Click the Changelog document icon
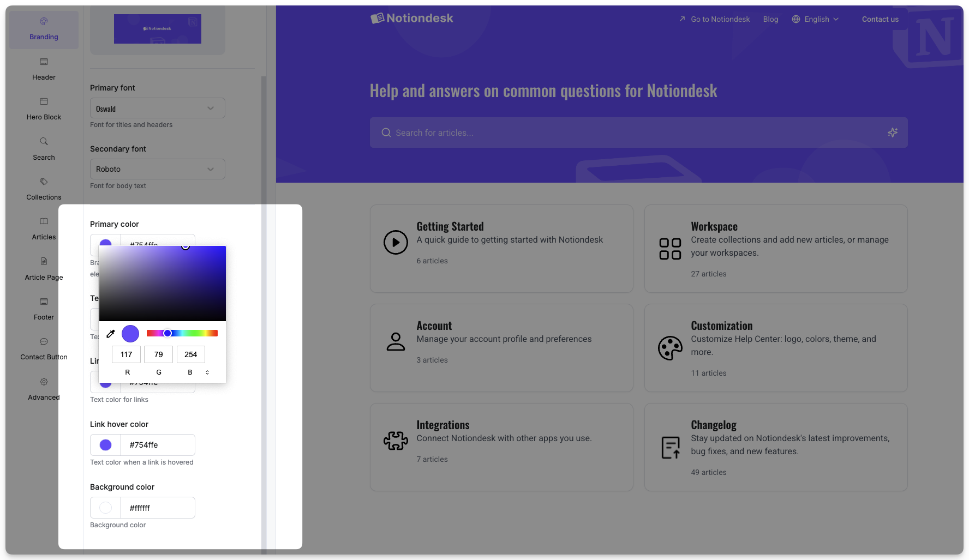 (670, 448)
